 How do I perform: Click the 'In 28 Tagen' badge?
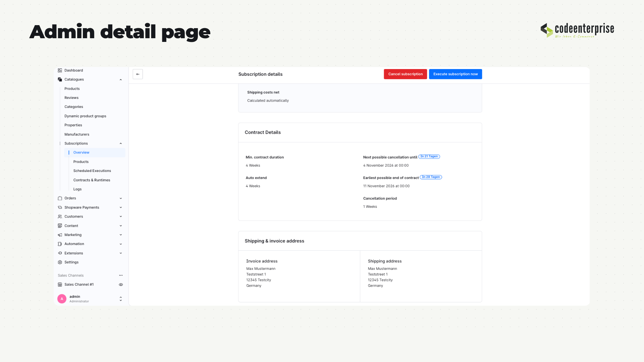point(431,177)
